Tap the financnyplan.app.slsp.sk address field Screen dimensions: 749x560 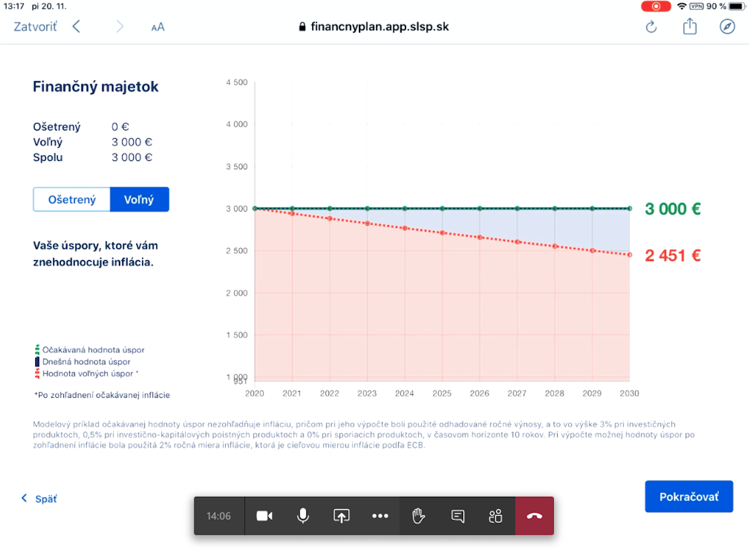(x=374, y=27)
